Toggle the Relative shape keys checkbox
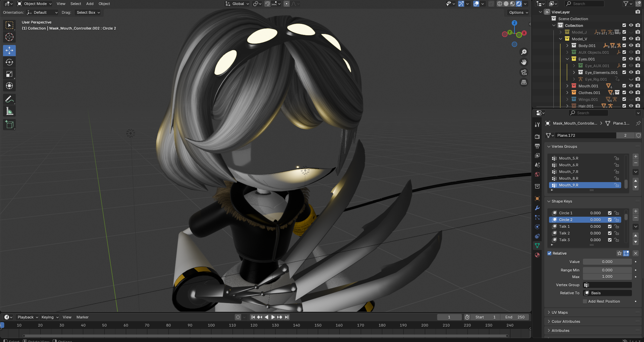Viewport: 644px width, 342px height. [549, 253]
